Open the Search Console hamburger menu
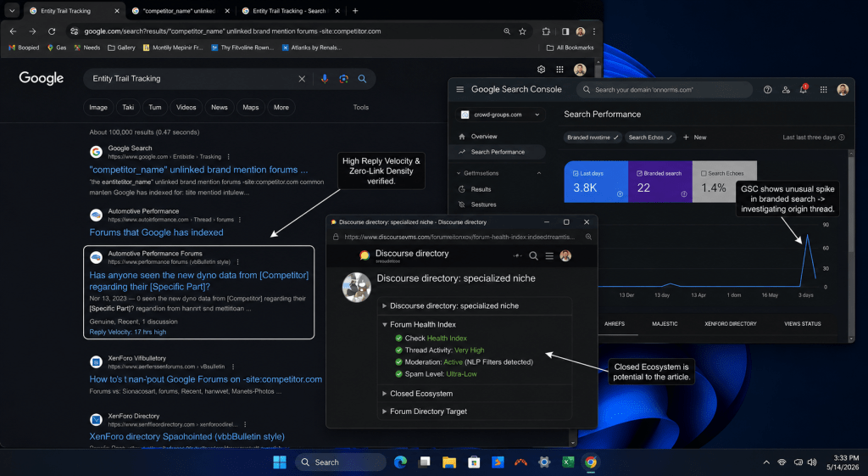 pyautogui.click(x=459, y=89)
